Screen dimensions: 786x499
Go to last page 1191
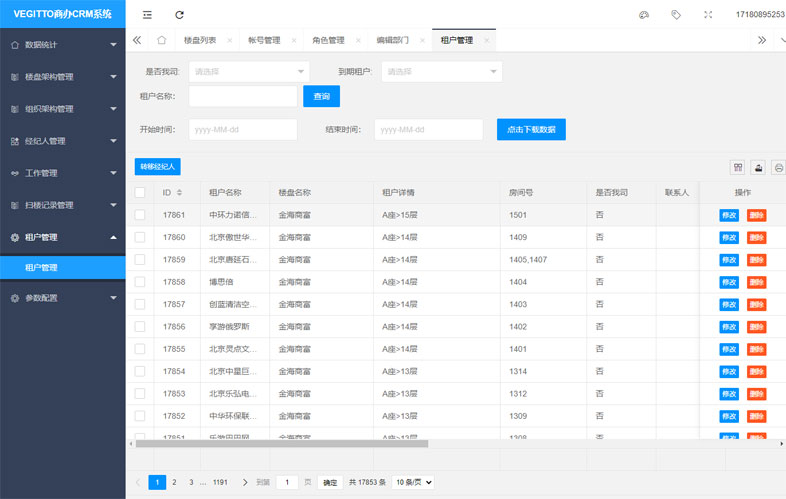(220, 482)
